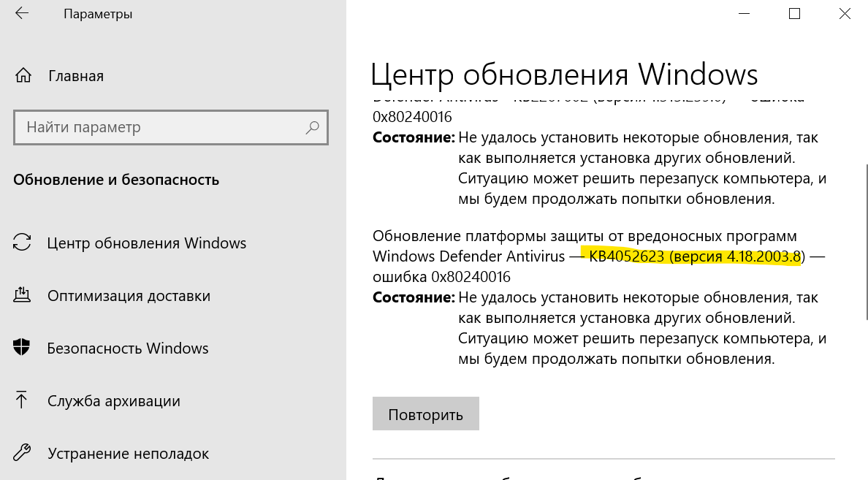Click the highlighted KB4052623 version text
The height and width of the screenshot is (480, 868).
pyautogui.click(x=696, y=256)
